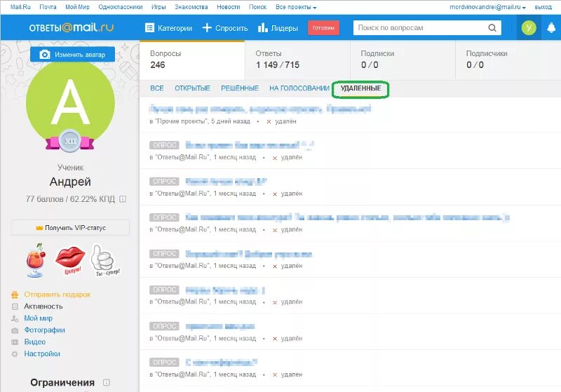
Task: Click the large avatar with letter A
Action: pos(71,102)
